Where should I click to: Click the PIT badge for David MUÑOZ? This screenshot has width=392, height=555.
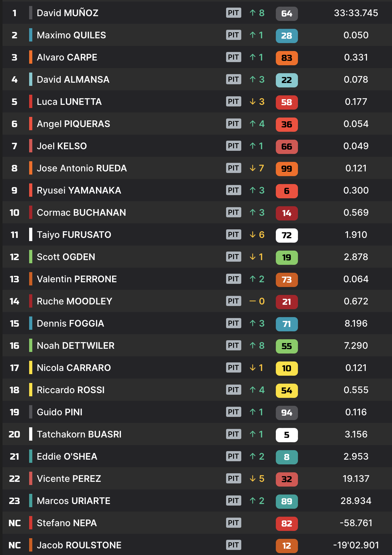click(x=233, y=13)
